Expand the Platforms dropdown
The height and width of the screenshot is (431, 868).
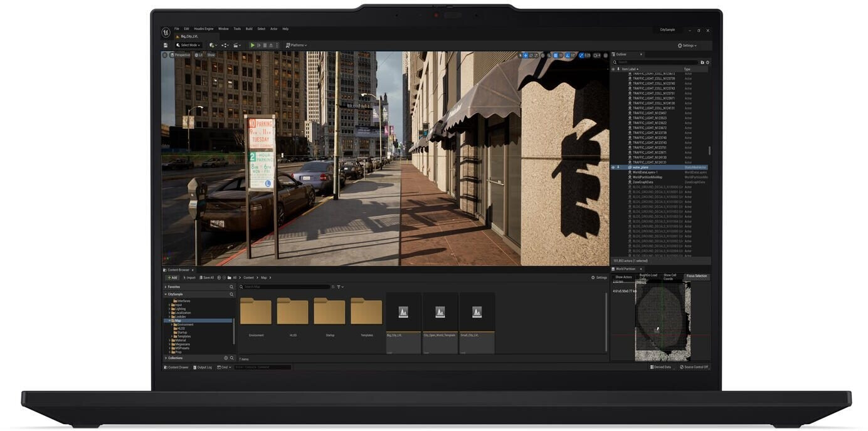click(297, 45)
